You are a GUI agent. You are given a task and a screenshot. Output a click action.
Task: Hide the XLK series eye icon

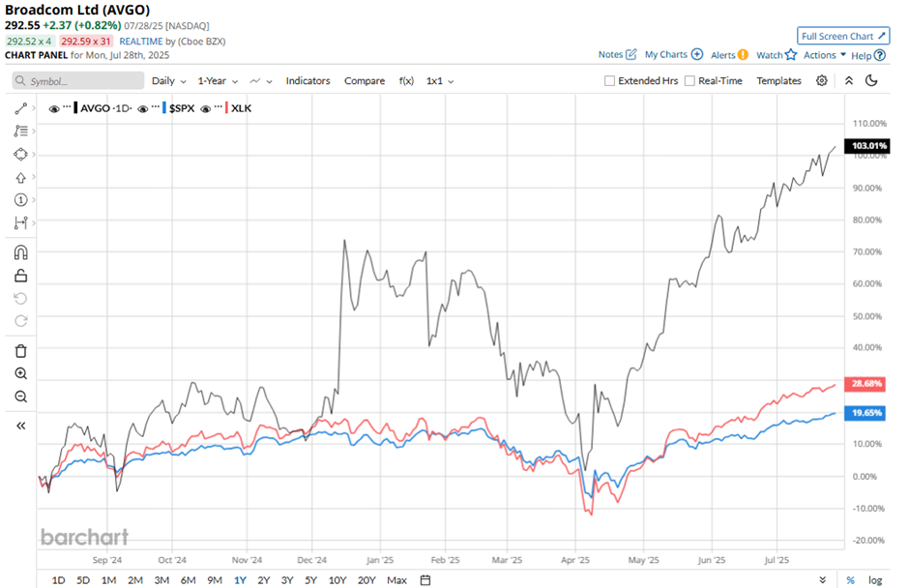point(205,108)
